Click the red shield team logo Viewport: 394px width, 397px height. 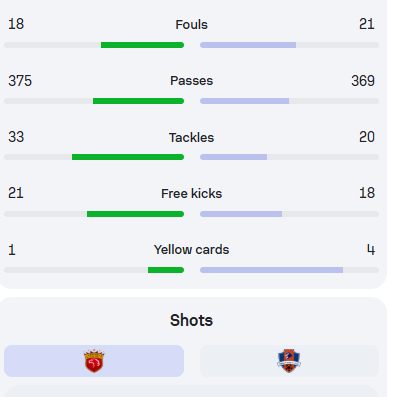tap(94, 361)
